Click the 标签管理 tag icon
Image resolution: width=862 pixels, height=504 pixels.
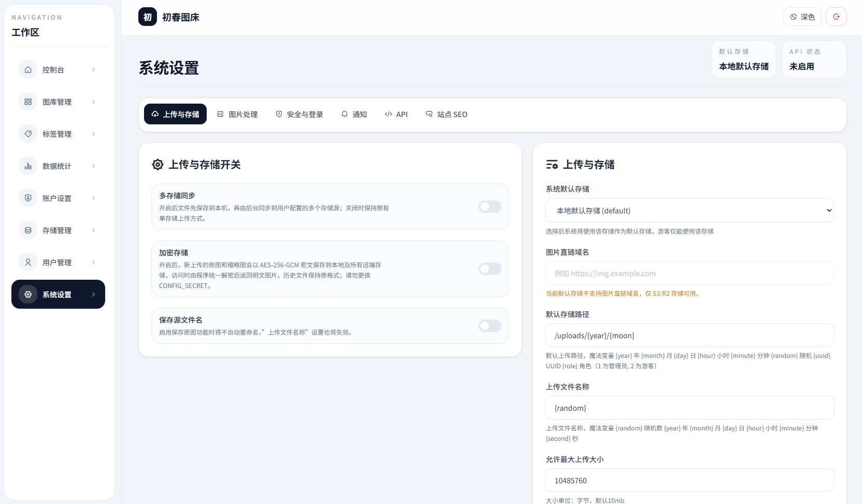(28, 134)
